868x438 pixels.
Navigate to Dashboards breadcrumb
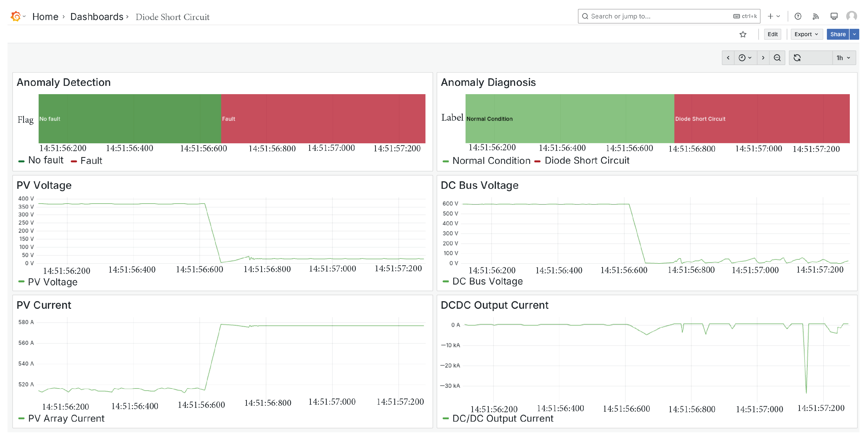pyautogui.click(x=97, y=16)
